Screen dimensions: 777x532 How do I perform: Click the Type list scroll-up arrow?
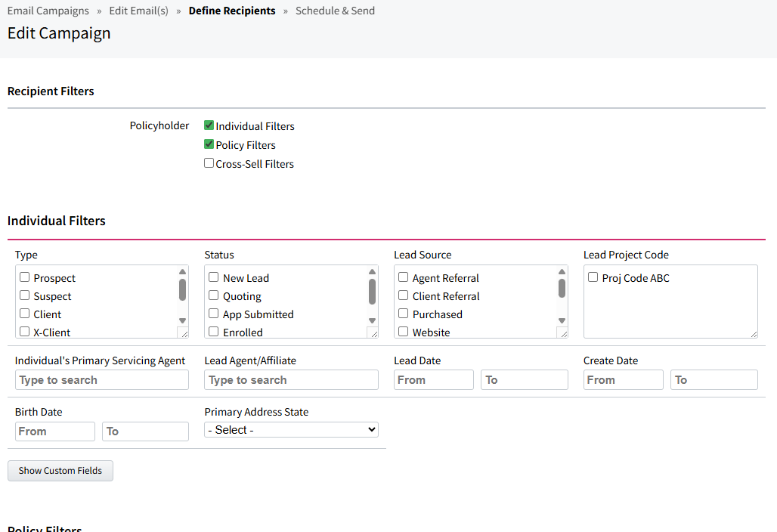point(182,271)
